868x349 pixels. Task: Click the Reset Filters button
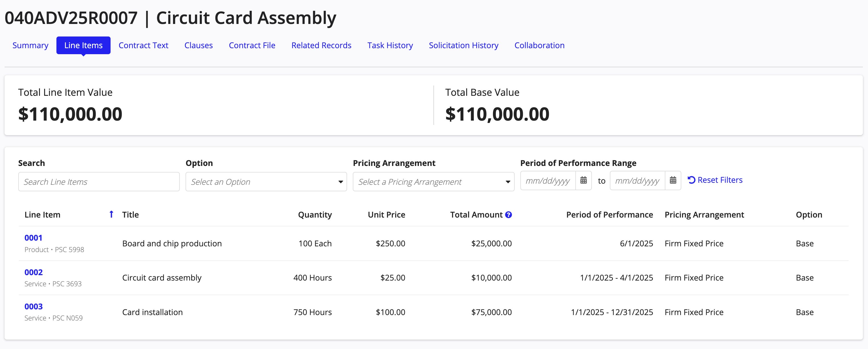click(715, 180)
